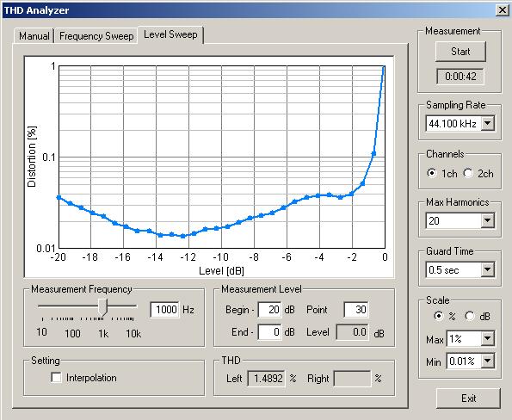
Task: Click the Point count input field
Action: (356, 310)
